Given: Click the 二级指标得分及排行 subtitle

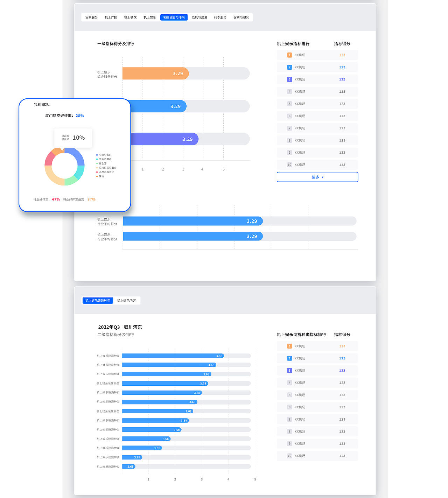Looking at the screenshot, I should pyautogui.click(x=116, y=335).
